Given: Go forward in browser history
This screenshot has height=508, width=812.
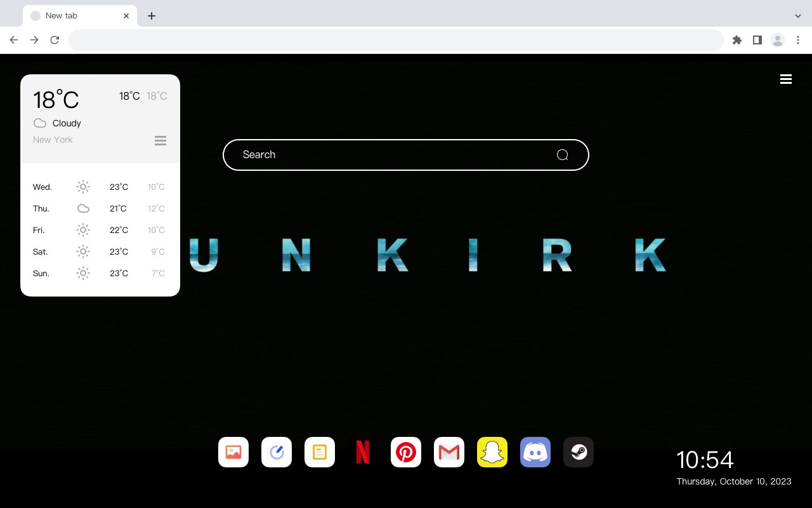Looking at the screenshot, I should point(34,40).
